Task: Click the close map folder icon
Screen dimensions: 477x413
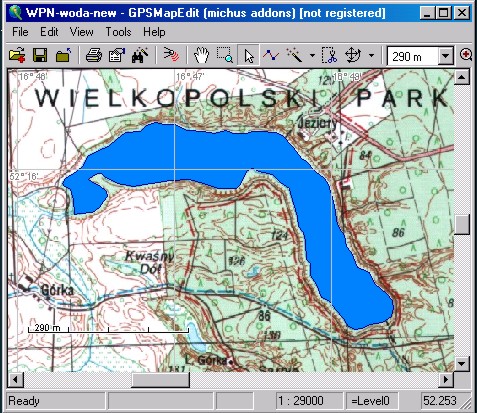Action: tap(64, 55)
